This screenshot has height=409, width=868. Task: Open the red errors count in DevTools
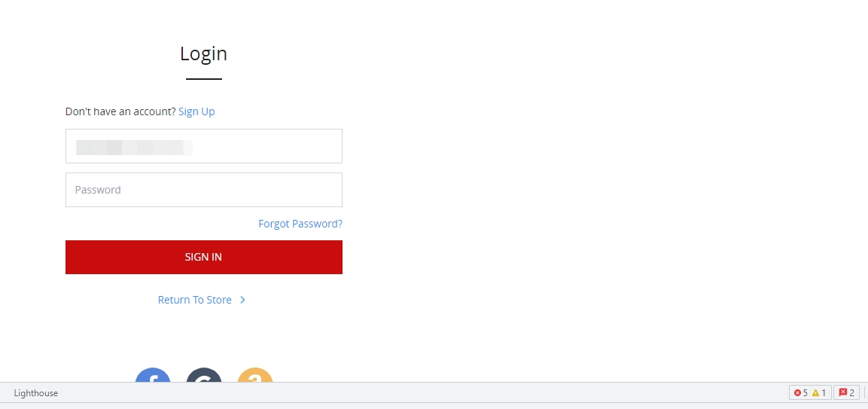(x=800, y=393)
